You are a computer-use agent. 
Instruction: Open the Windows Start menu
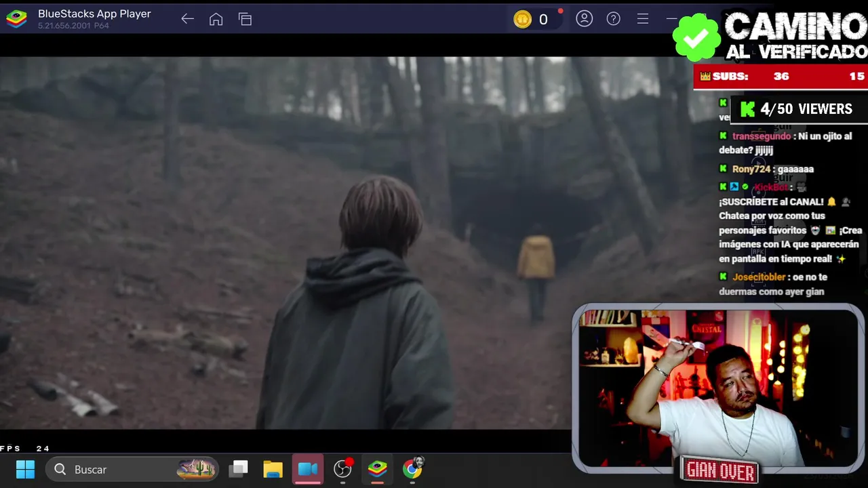pos(25,469)
